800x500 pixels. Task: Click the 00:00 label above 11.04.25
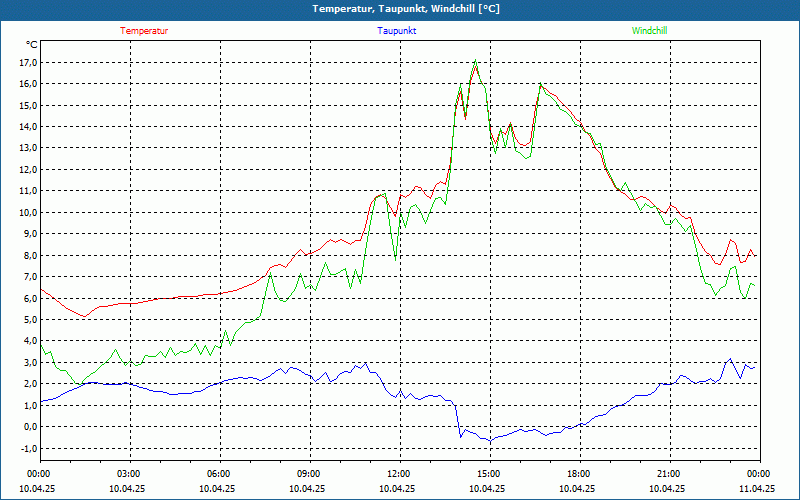click(760, 474)
